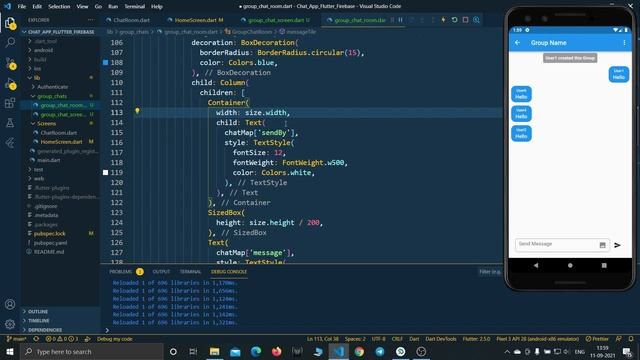Open the Terminal menu
This screenshot has height=360, width=640.
pyautogui.click(x=135, y=6)
